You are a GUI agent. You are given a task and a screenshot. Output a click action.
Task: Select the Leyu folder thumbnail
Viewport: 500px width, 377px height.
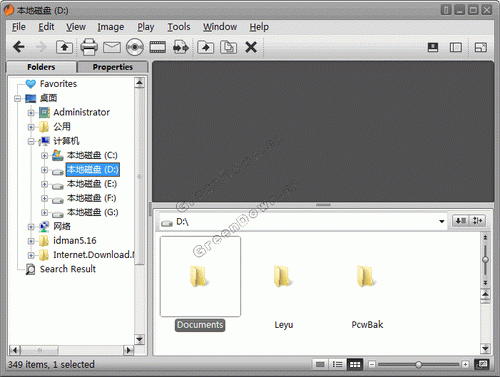click(x=284, y=277)
